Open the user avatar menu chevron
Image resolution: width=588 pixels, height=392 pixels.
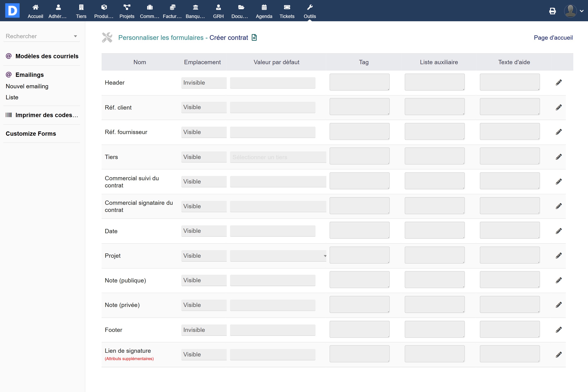click(x=581, y=11)
